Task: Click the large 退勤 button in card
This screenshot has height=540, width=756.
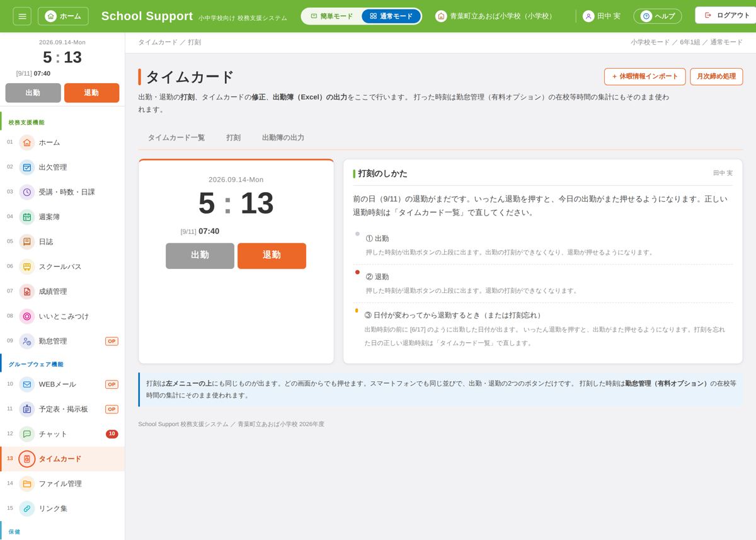Action: click(272, 256)
